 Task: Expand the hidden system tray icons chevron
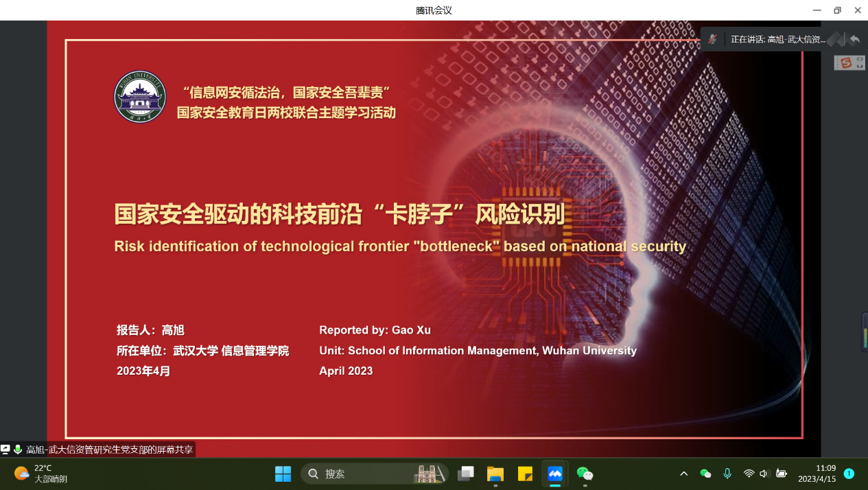click(x=683, y=474)
